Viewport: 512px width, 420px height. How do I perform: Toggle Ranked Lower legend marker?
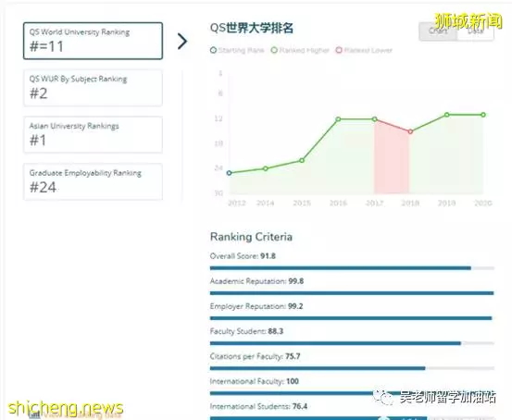[x=339, y=50]
